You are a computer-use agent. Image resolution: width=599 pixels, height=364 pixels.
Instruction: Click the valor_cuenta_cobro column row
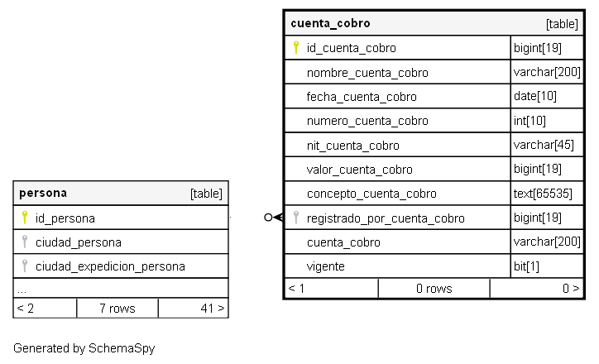(x=359, y=170)
